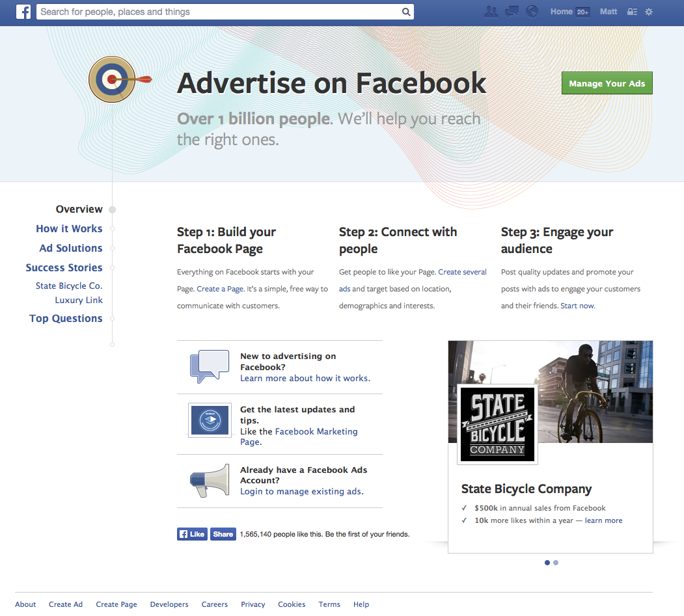Image resolution: width=684 pixels, height=616 pixels.
Task: Click the megaphone icon
Action: coord(210,481)
